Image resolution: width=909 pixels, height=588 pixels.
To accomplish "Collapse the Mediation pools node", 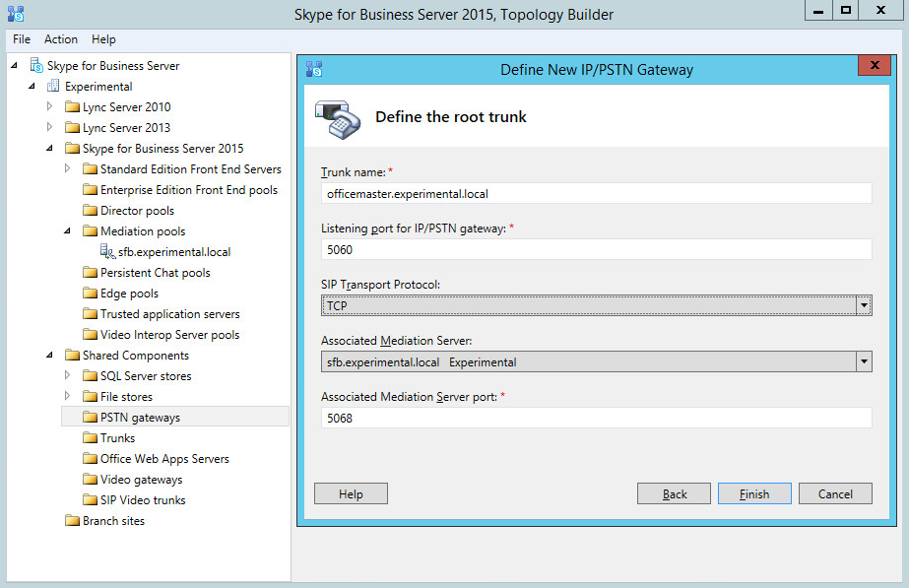I will tap(68, 231).
